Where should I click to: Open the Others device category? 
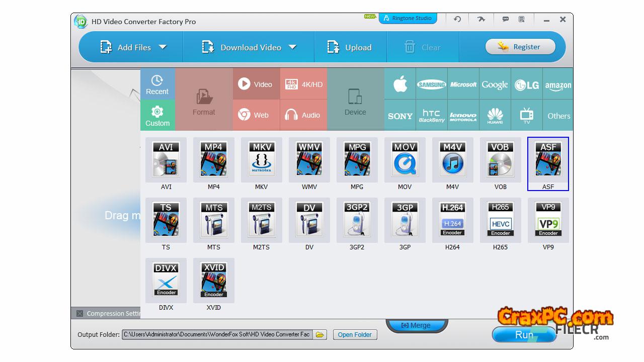click(x=558, y=115)
